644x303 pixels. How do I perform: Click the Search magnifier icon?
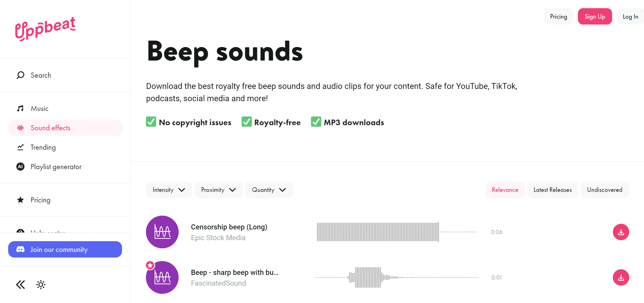[x=20, y=75]
